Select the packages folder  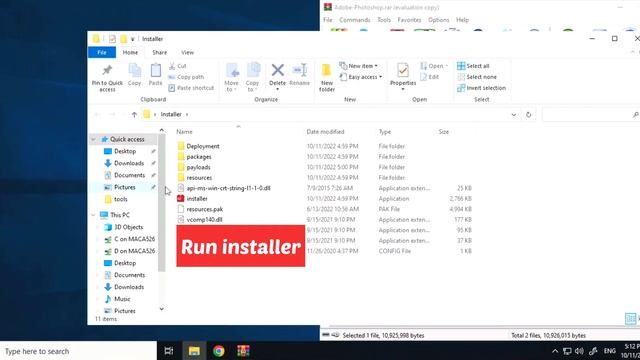[x=199, y=157]
